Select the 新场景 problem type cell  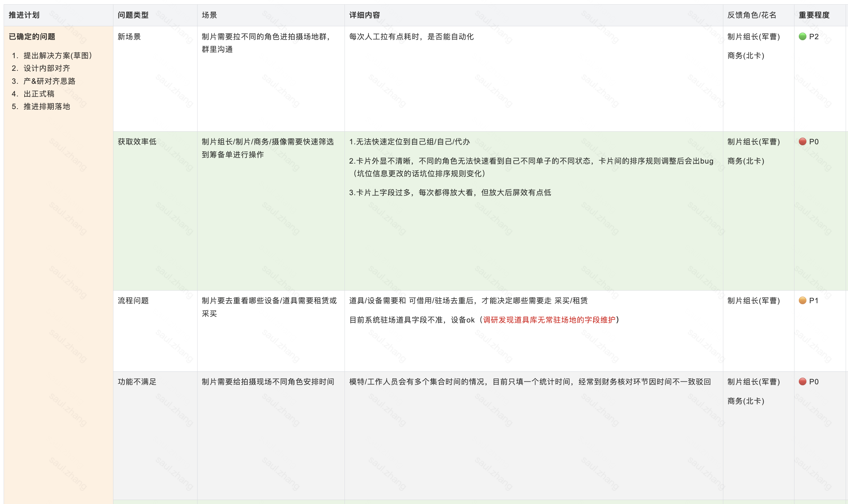click(129, 37)
